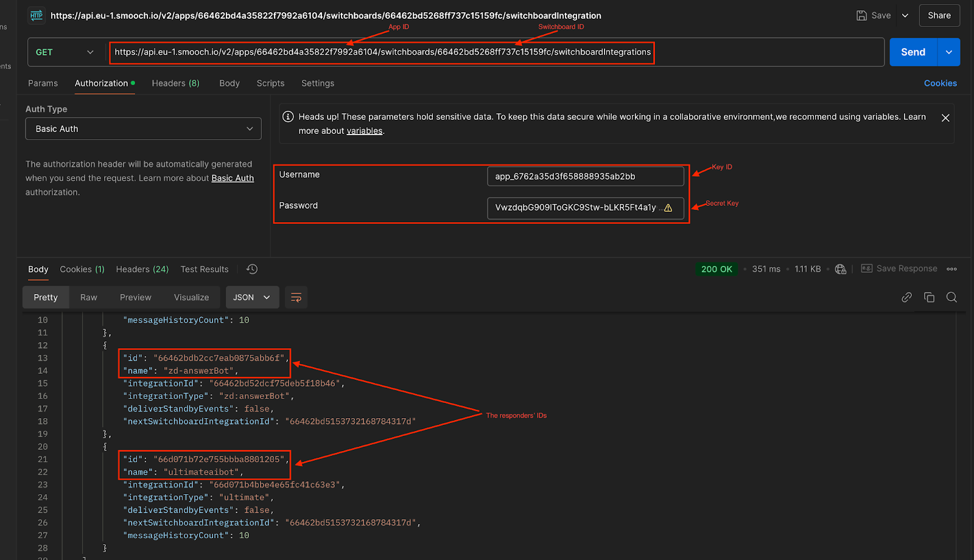The image size is (974, 560).
Task: Click the 200 OK status badge
Action: pos(716,269)
